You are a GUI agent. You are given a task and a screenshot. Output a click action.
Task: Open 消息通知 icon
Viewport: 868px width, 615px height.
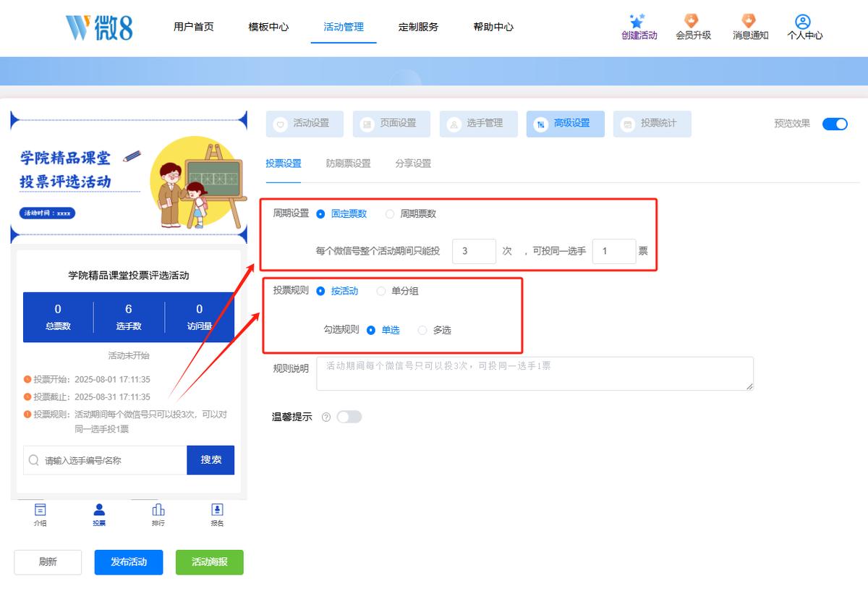(749, 21)
